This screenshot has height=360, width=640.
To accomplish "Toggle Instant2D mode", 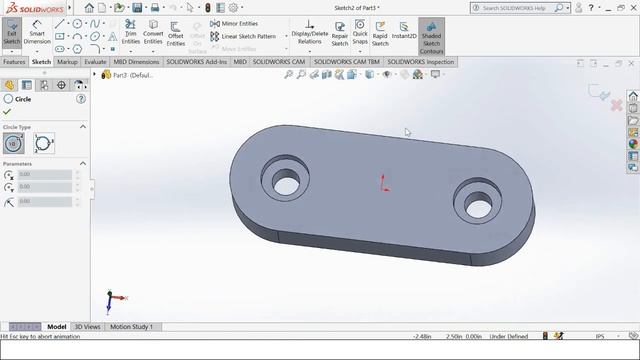I will [x=404, y=30].
